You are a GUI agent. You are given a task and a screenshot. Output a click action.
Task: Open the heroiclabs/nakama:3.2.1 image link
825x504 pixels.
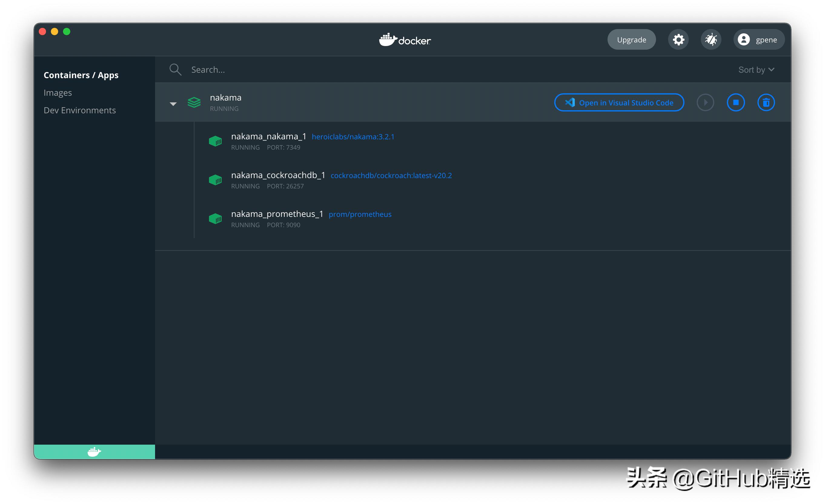353,137
